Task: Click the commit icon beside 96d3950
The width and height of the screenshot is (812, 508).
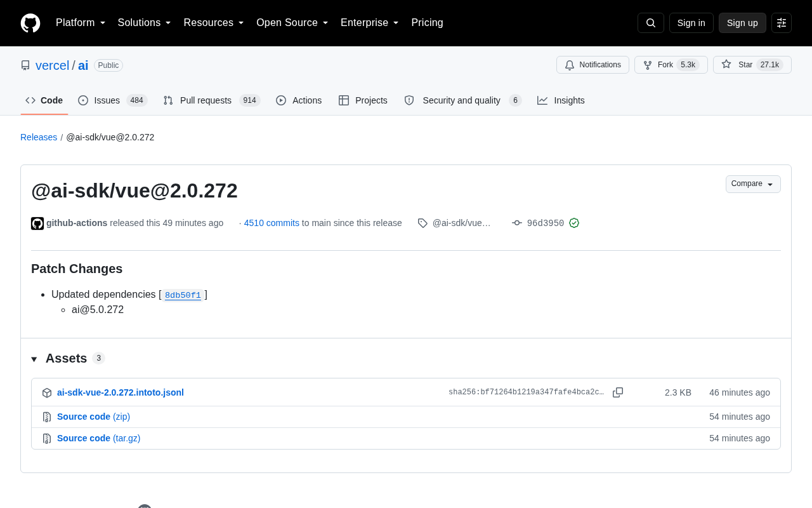Action: (517, 223)
